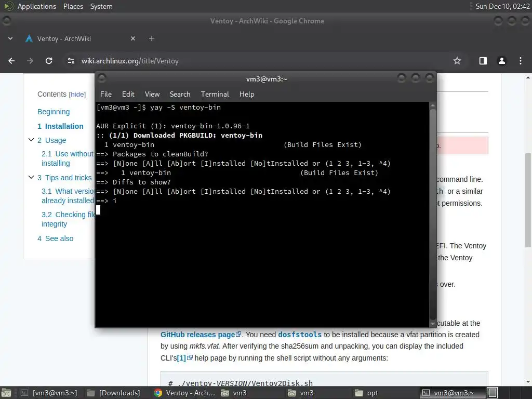Screen dimensions: 532x399
Task: Switch to [Downloads] taskbar window
Action: pyautogui.click(x=114, y=393)
